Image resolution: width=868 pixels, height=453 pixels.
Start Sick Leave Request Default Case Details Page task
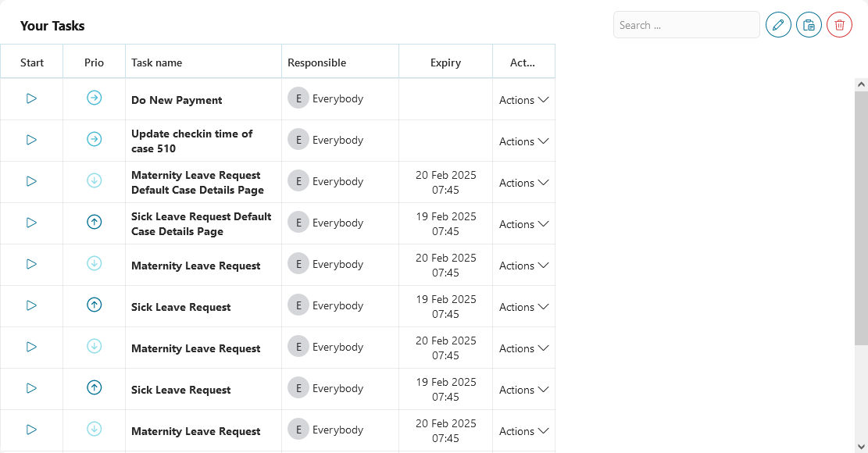(x=31, y=223)
